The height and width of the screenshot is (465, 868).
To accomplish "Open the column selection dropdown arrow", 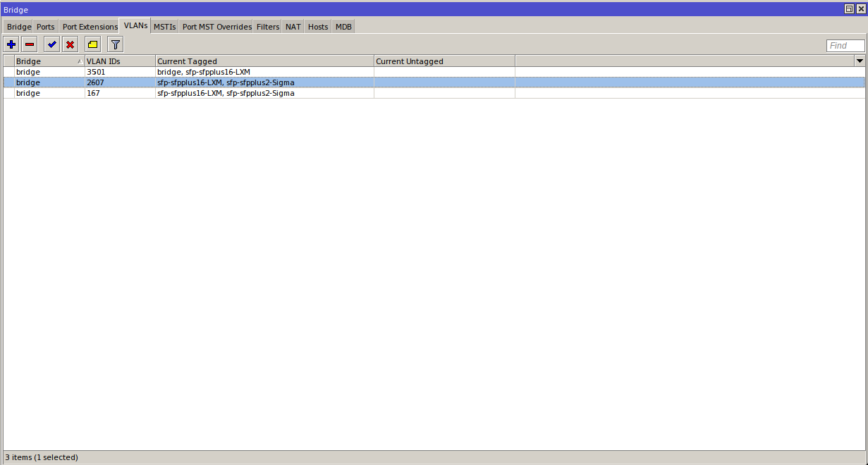I will click(860, 61).
